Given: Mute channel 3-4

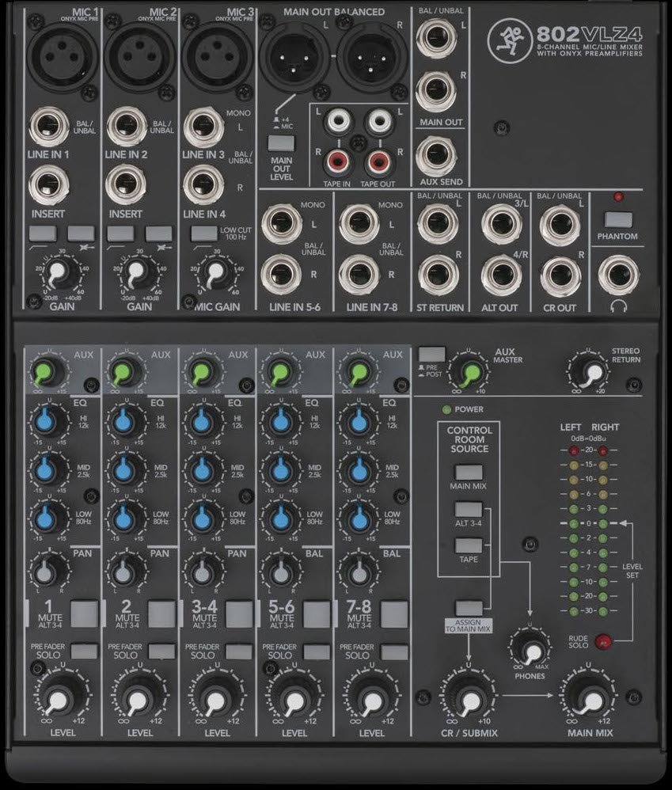Looking at the screenshot, I should click(239, 613).
